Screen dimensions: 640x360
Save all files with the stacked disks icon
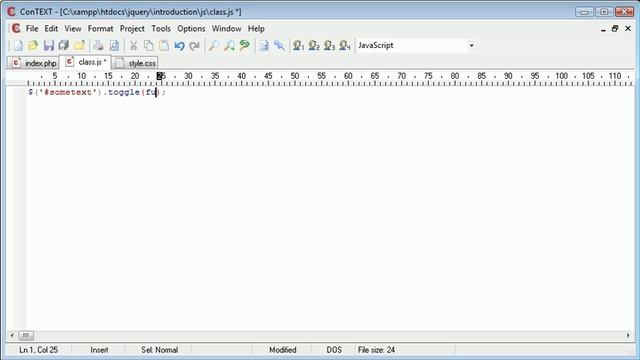click(x=64, y=45)
